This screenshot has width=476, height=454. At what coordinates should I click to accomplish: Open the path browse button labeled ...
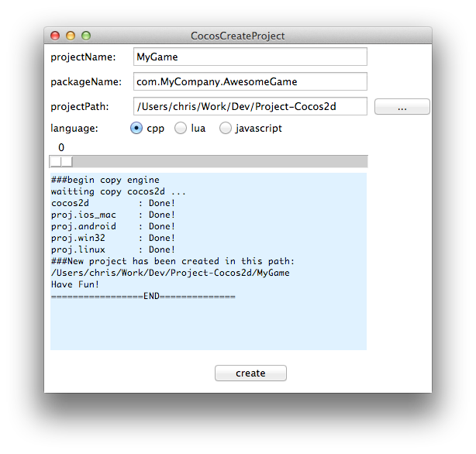coord(402,107)
